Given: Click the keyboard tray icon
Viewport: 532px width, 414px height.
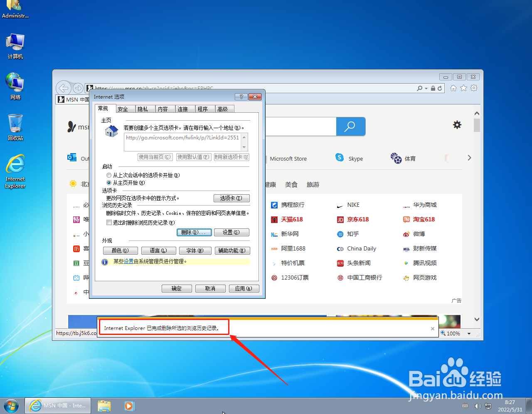Looking at the screenshot, I should (465, 406).
